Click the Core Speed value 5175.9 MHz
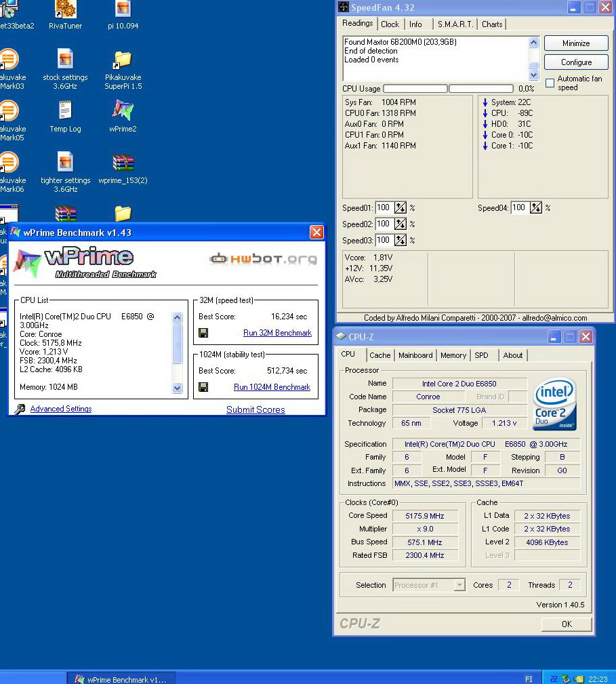Image resolution: width=616 pixels, height=684 pixels. [x=425, y=516]
